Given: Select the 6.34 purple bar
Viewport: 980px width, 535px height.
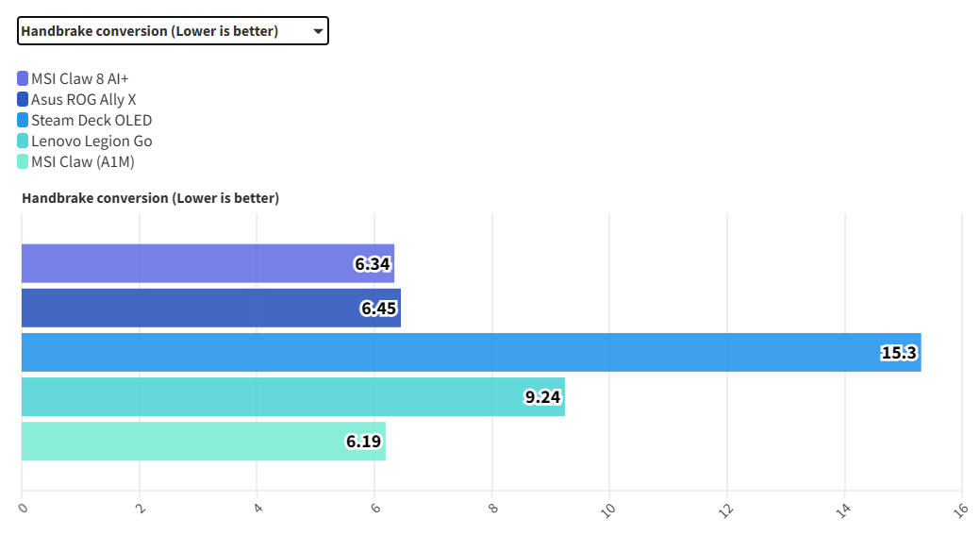Looking at the screenshot, I should point(189,263).
